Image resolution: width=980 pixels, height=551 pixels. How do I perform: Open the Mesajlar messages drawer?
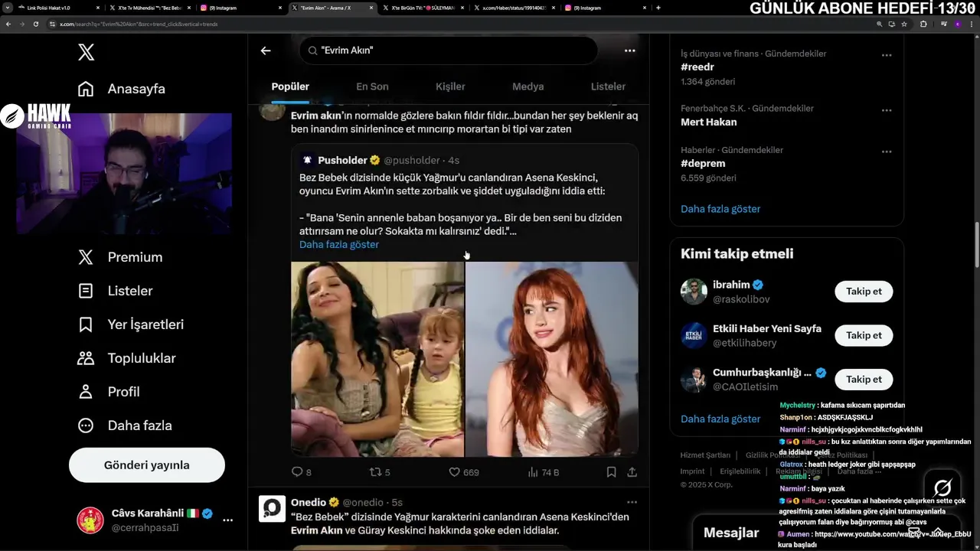(x=731, y=533)
